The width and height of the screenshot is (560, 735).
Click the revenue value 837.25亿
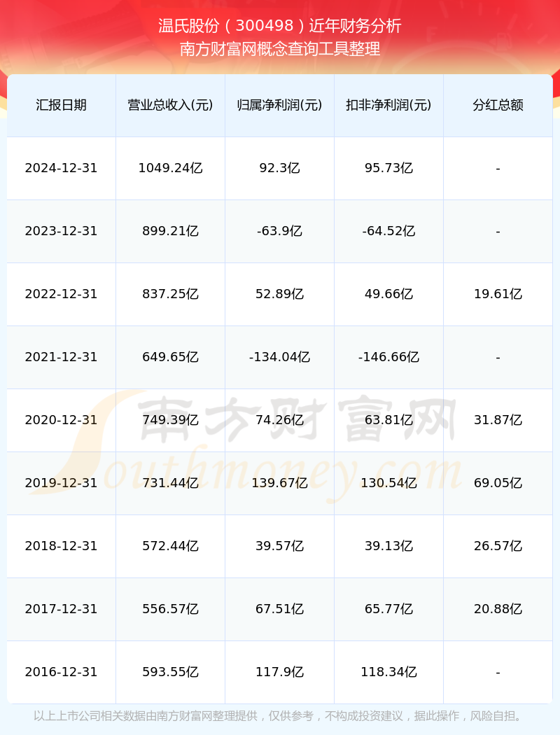coord(171,294)
